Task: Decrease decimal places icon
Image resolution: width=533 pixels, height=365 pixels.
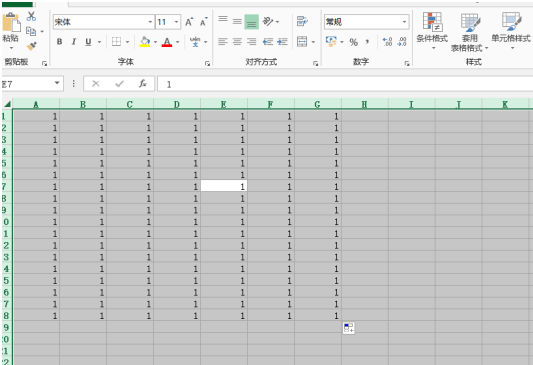Action: (402, 42)
